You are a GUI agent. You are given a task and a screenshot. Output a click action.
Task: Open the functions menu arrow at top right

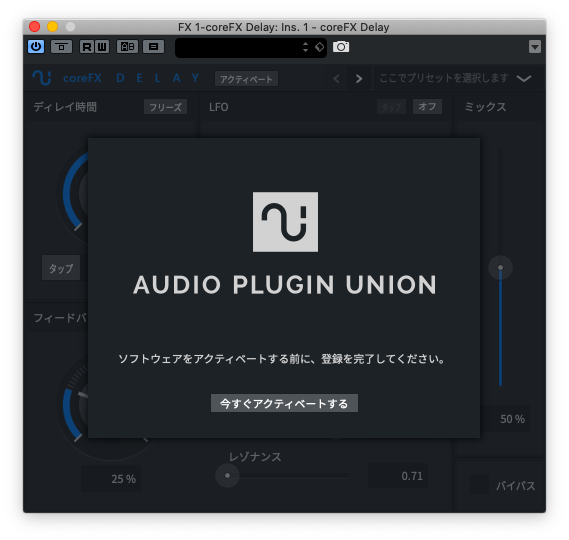coord(535,47)
